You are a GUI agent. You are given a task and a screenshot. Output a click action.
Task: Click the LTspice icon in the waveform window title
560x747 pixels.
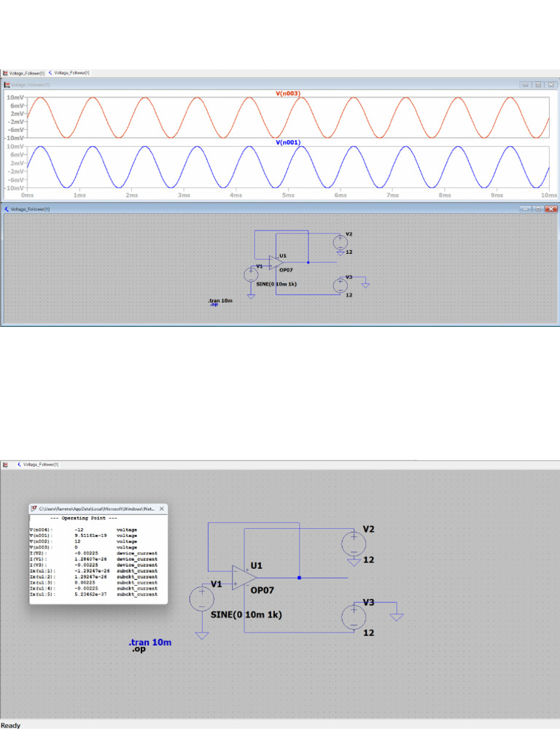tap(7, 85)
